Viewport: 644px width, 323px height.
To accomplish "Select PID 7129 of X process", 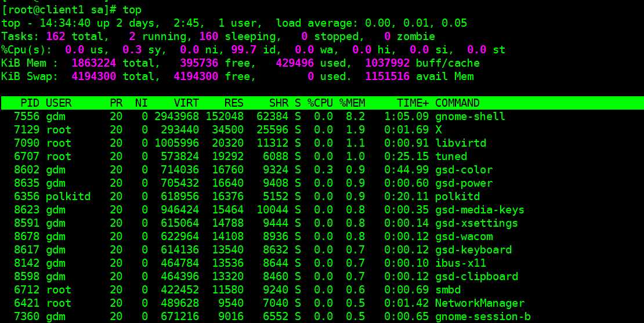I will pyautogui.click(x=27, y=130).
